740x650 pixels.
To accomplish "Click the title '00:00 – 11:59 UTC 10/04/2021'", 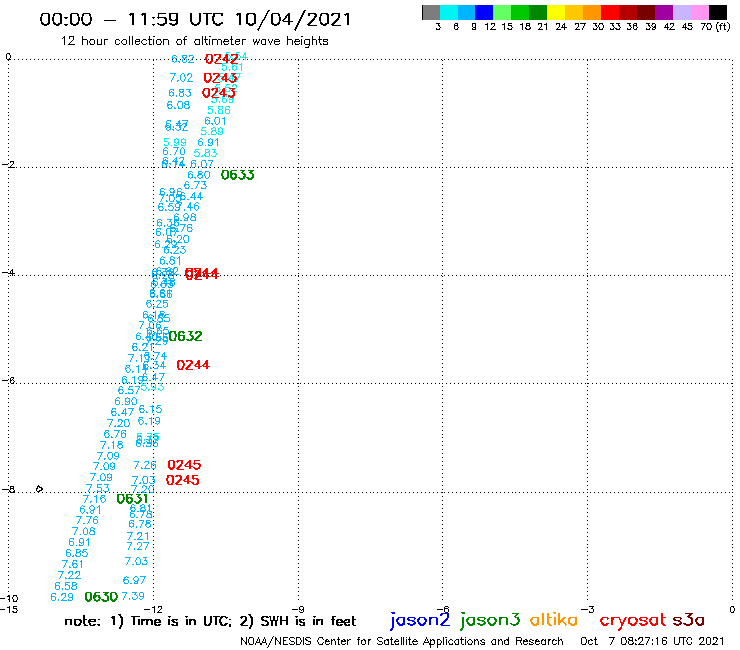I will pos(195,19).
